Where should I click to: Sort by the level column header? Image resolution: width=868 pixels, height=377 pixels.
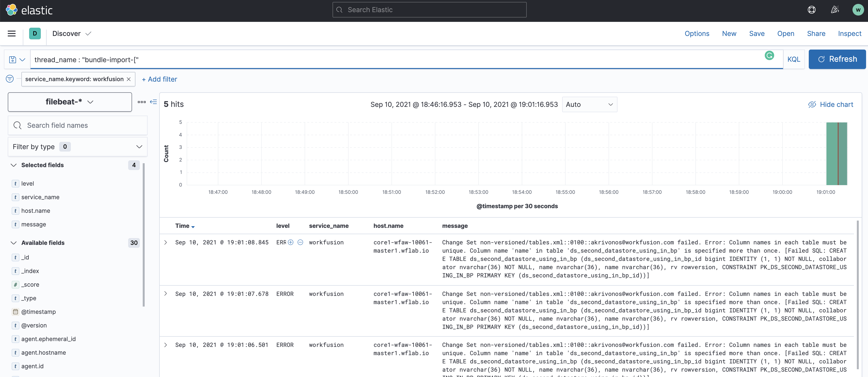click(x=283, y=226)
